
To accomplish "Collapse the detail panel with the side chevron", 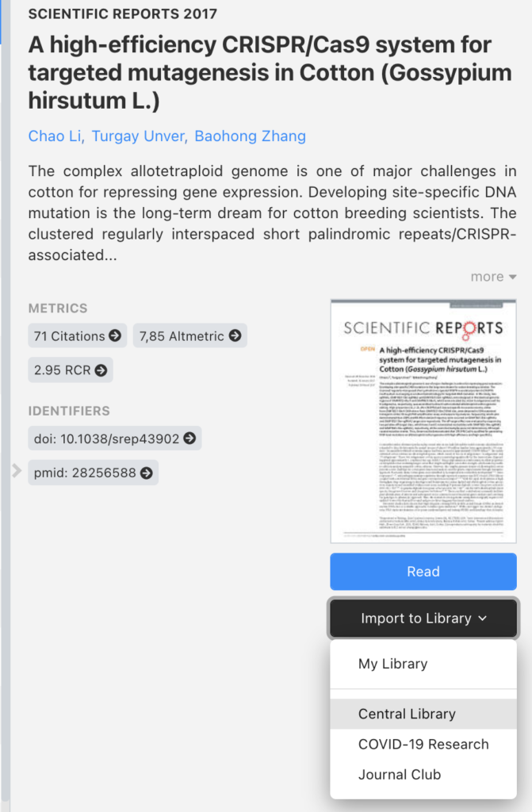I will click(16, 470).
